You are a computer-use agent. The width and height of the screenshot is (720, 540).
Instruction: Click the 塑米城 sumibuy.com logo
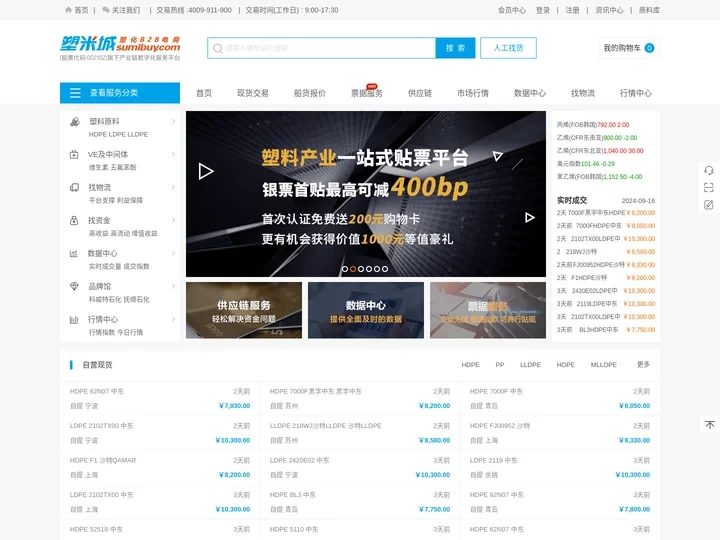[x=120, y=47]
